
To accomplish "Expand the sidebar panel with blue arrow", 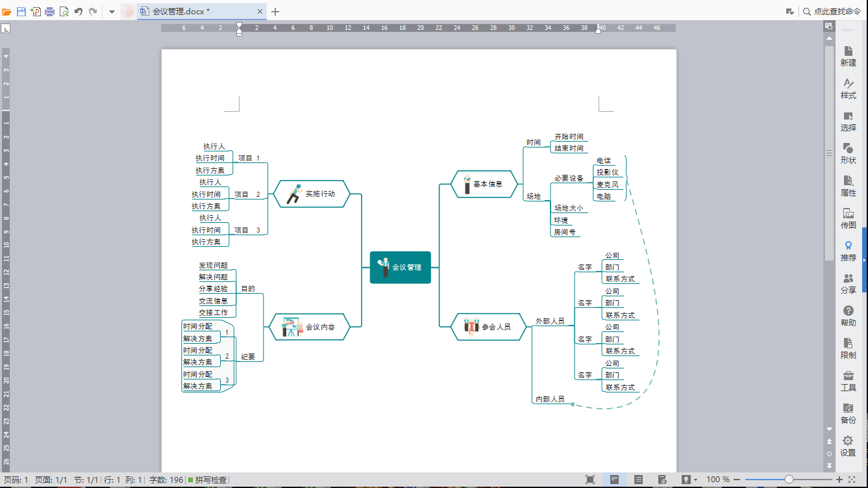I will click(865, 260).
